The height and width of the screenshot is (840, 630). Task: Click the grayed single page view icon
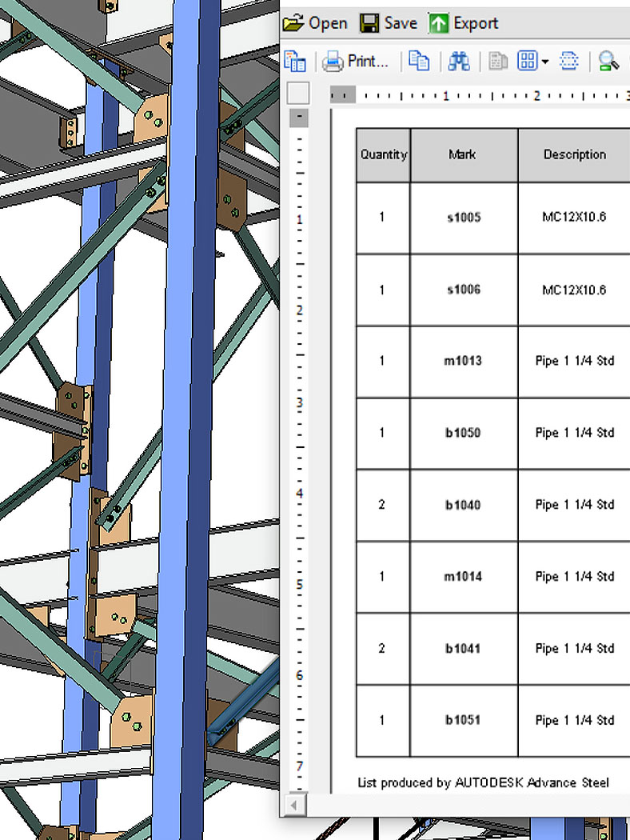(498, 61)
